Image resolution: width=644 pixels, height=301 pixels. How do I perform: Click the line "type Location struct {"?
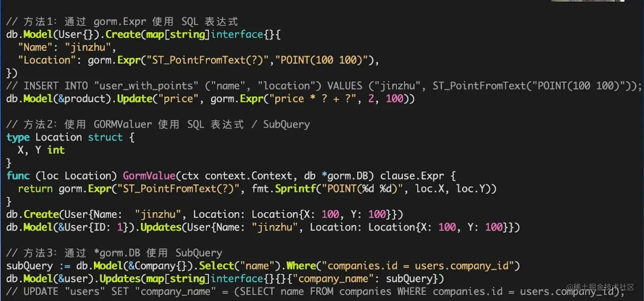tap(70, 137)
